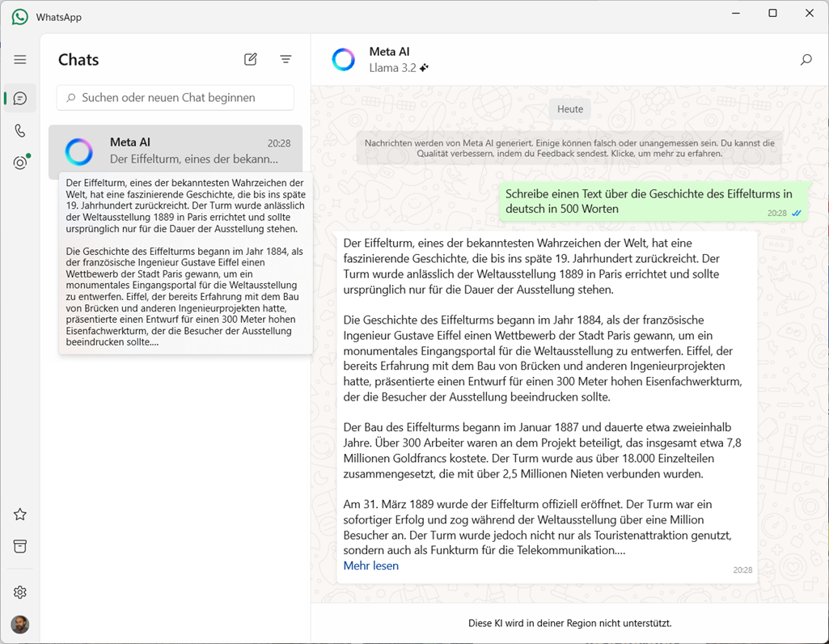Click the Meta AI disclaimer notice

click(x=569, y=148)
